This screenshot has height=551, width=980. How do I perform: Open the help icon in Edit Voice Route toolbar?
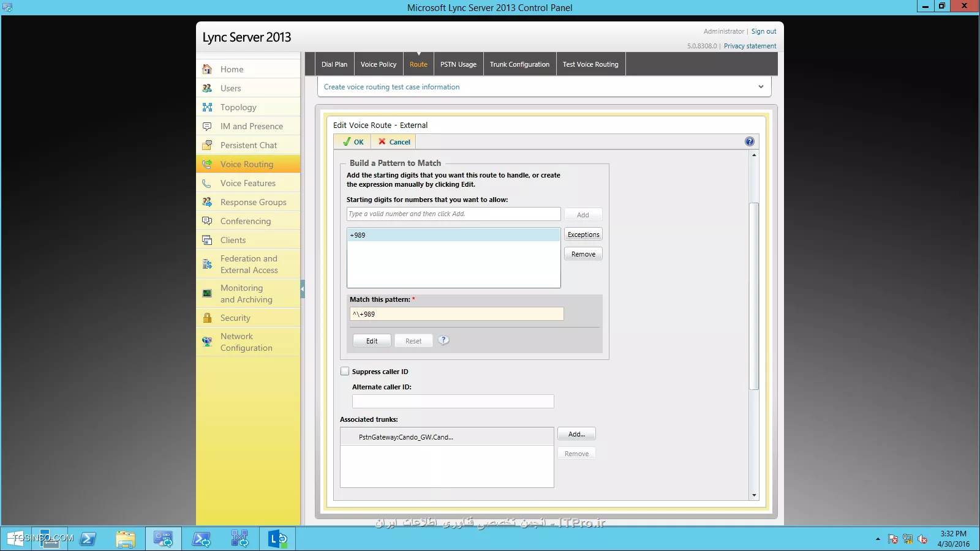point(749,141)
